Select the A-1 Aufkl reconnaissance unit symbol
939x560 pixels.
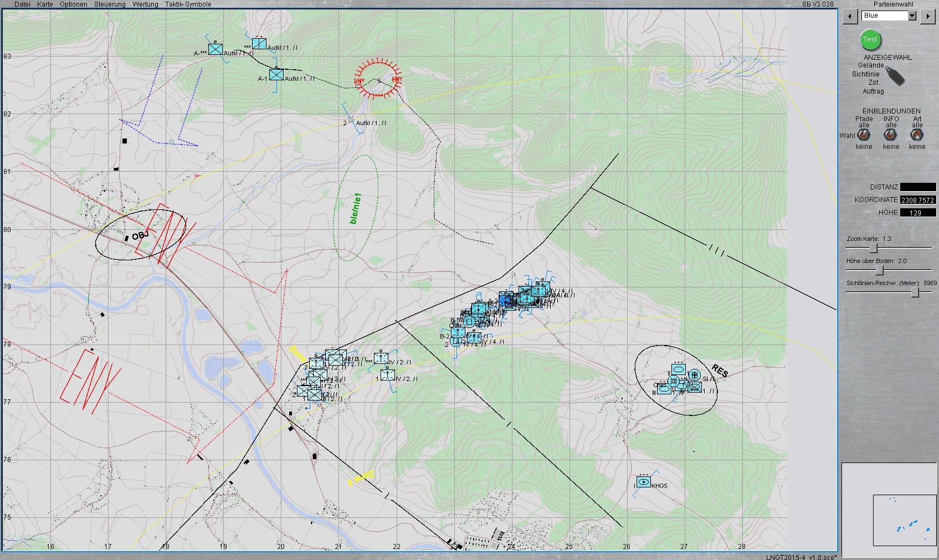(276, 74)
